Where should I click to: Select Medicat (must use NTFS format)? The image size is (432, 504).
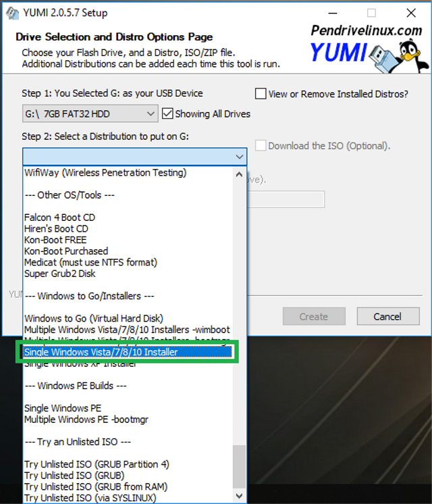pyautogui.click(x=90, y=263)
